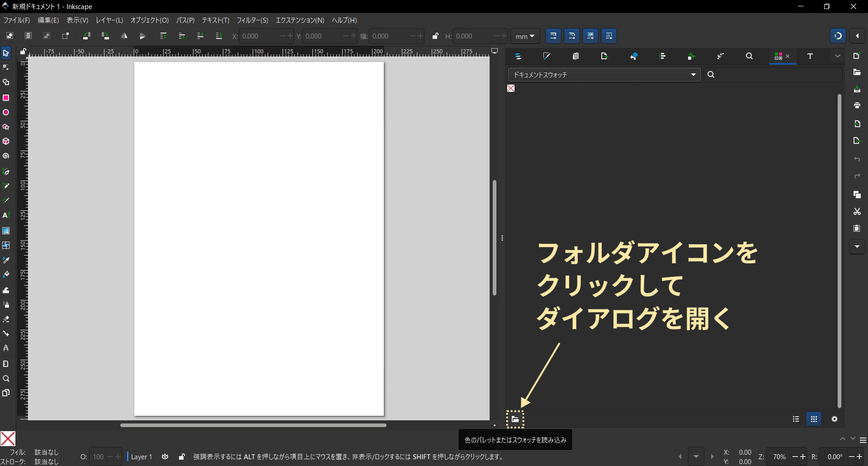Switch swatches to list view
Screen dimensions: 868x466
(x=796, y=419)
